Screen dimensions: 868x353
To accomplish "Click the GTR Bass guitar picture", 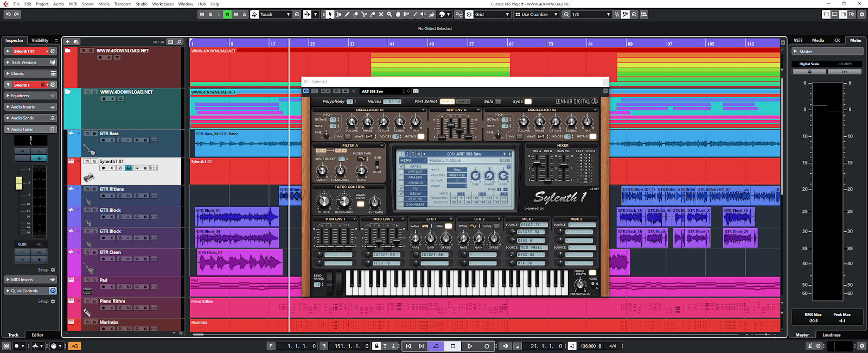I will (89, 149).
